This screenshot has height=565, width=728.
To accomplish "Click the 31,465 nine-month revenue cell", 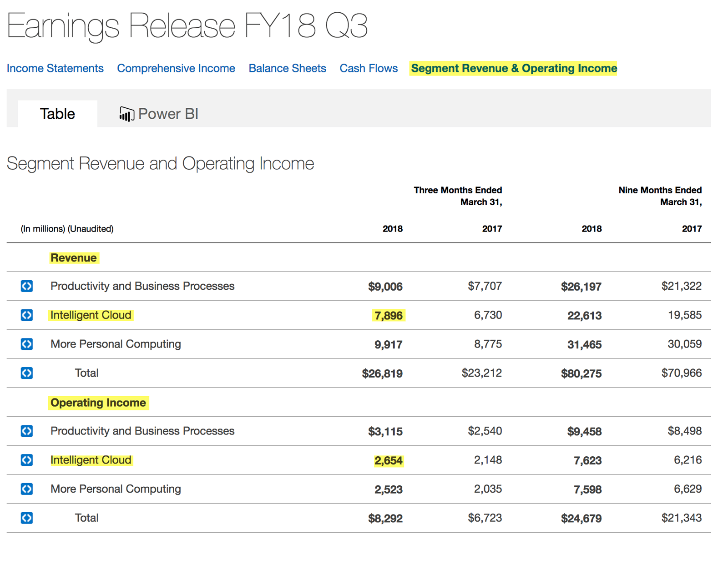I will tap(584, 344).
